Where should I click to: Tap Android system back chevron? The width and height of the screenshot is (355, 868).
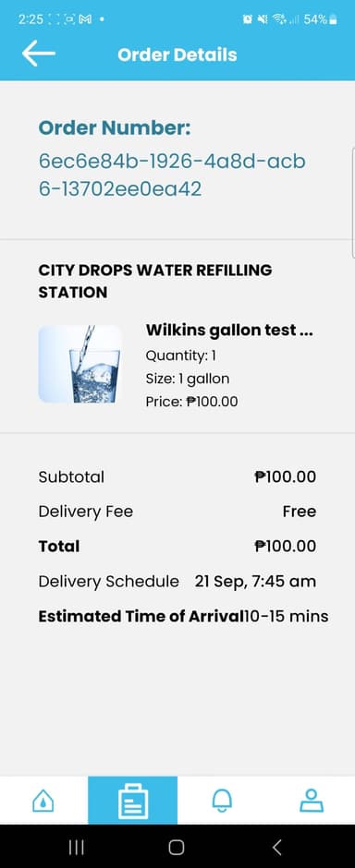pyautogui.click(x=277, y=847)
